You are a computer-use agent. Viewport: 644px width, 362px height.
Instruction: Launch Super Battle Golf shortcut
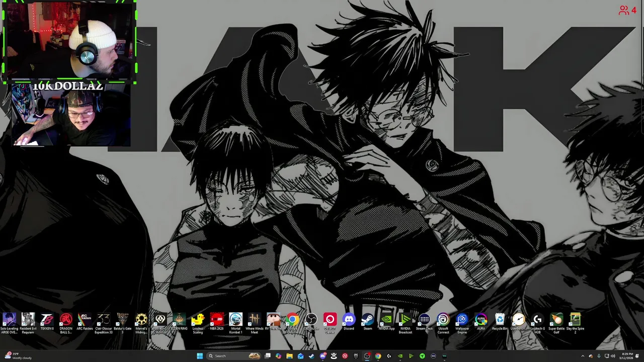point(556,323)
